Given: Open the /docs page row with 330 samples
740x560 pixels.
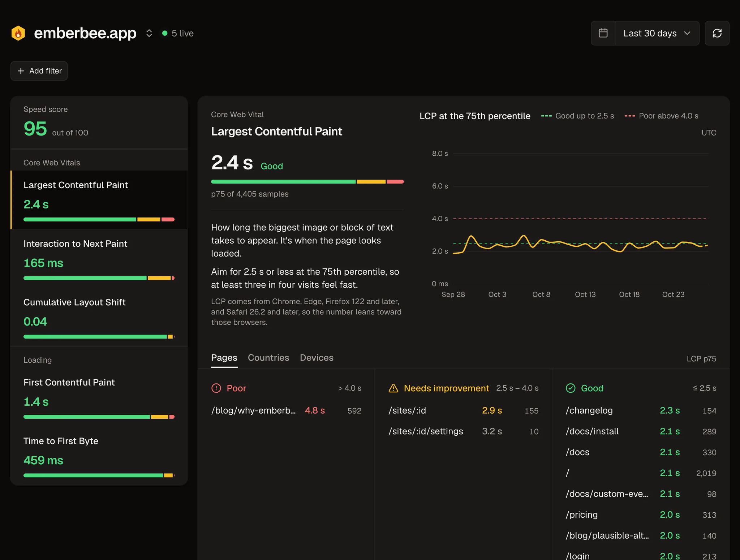Looking at the screenshot, I should click(641, 452).
